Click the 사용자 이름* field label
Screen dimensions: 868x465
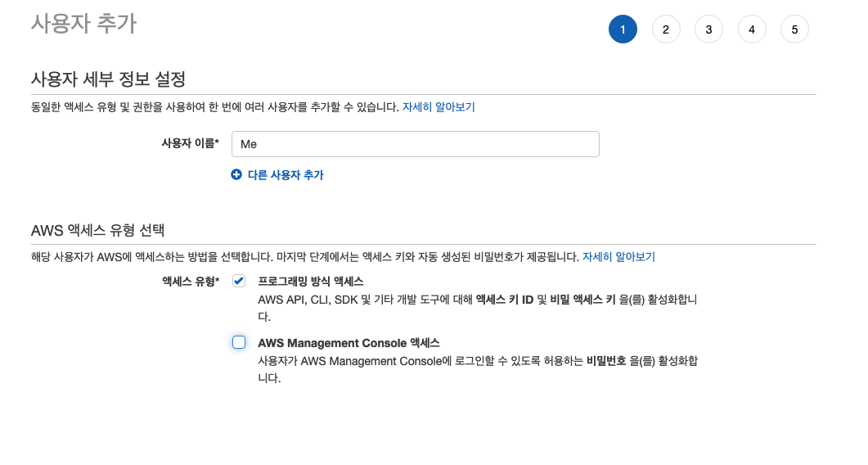pyautogui.click(x=191, y=143)
